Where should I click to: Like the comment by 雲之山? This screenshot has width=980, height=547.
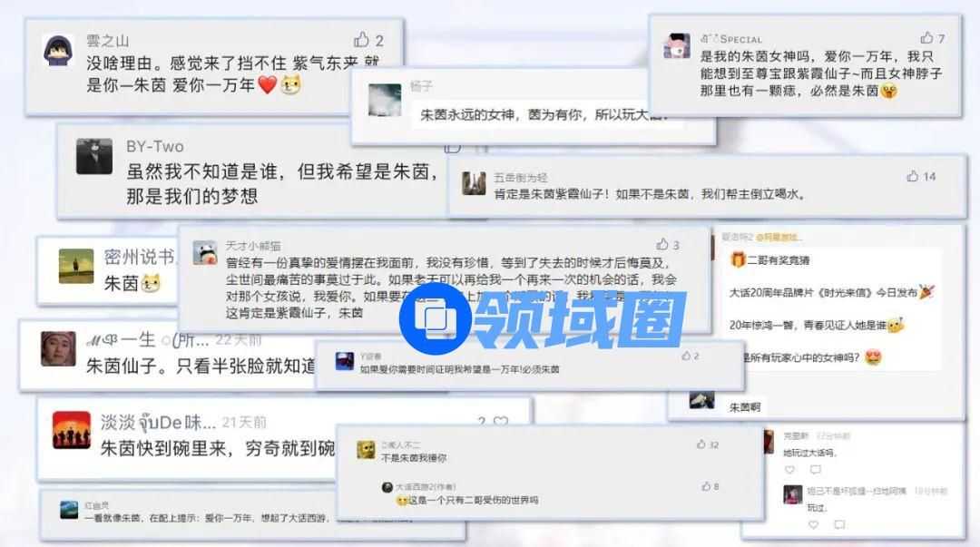pos(361,40)
